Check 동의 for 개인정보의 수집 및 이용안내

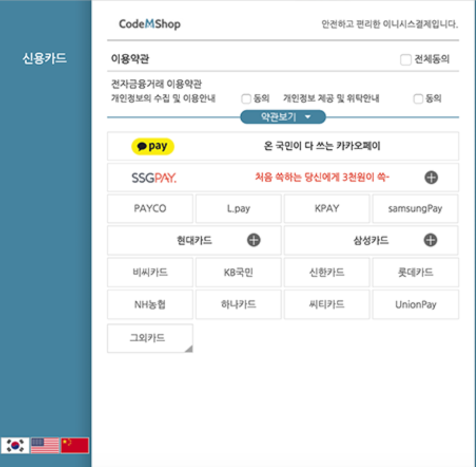pos(246,99)
